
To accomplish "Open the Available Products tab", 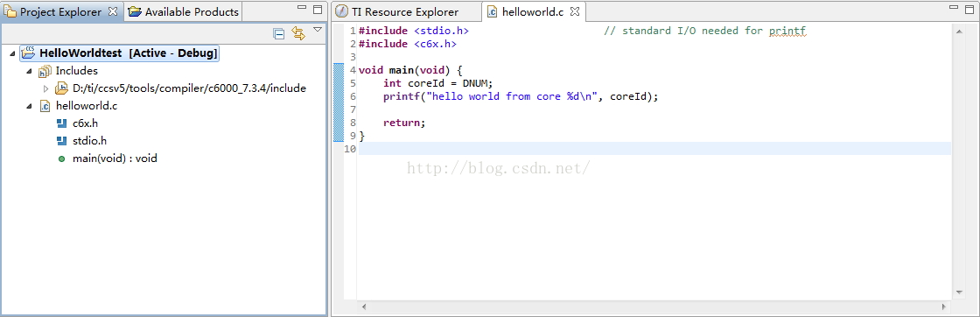I will pyautogui.click(x=184, y=12).
